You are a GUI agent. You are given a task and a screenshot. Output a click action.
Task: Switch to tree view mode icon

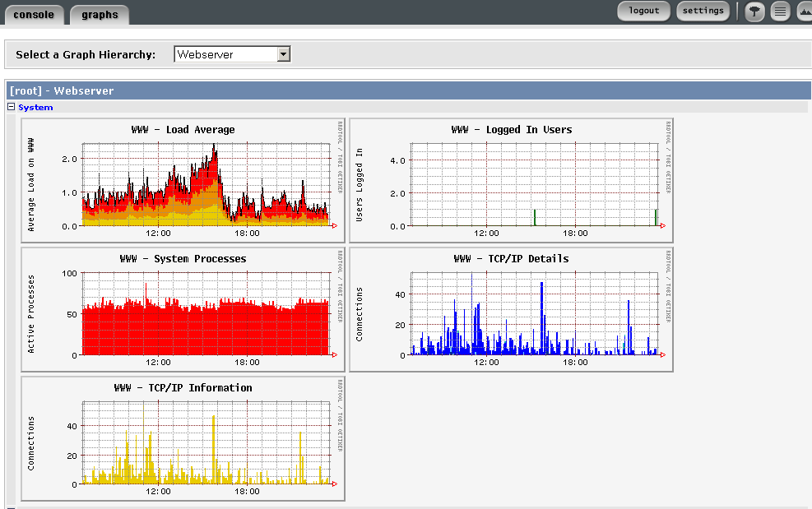coord(754,12)
